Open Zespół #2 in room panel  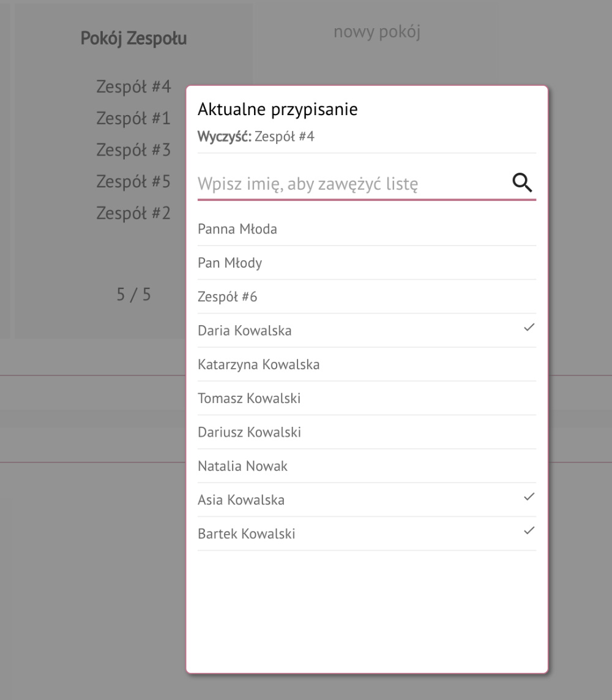pyautogui.click(x=133, y=213)
